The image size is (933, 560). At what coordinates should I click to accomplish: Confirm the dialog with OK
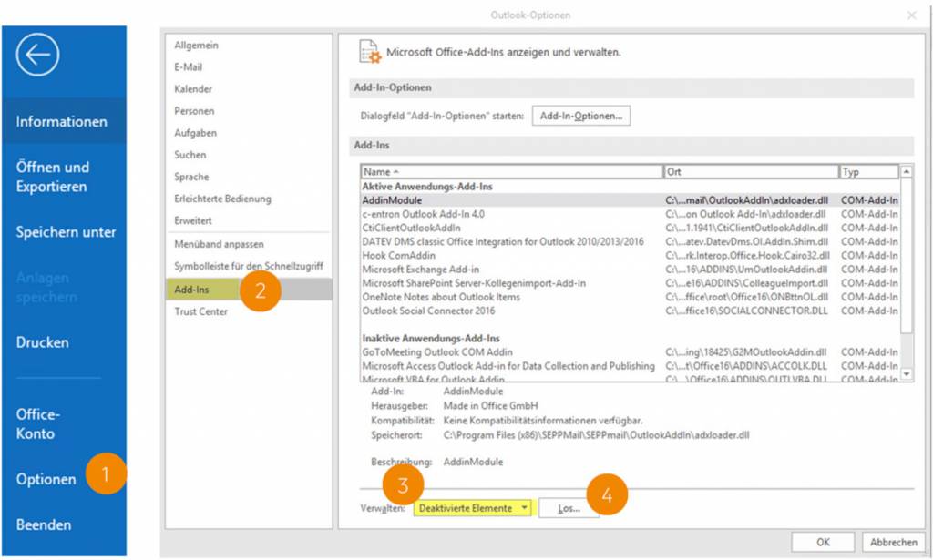[823, 542]
